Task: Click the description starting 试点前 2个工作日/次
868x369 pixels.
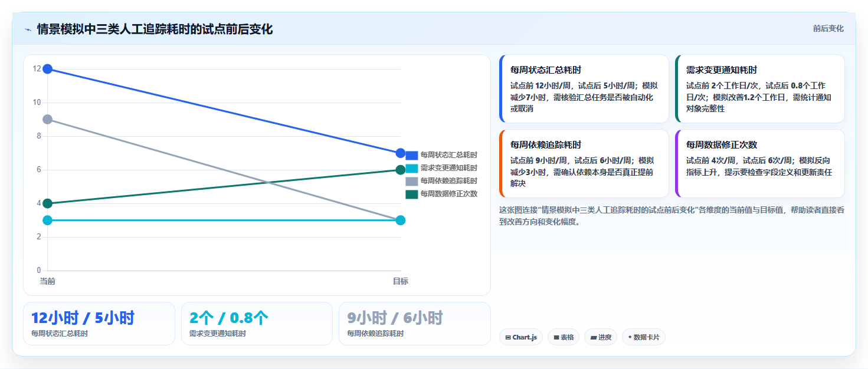Action: point(759,97)
